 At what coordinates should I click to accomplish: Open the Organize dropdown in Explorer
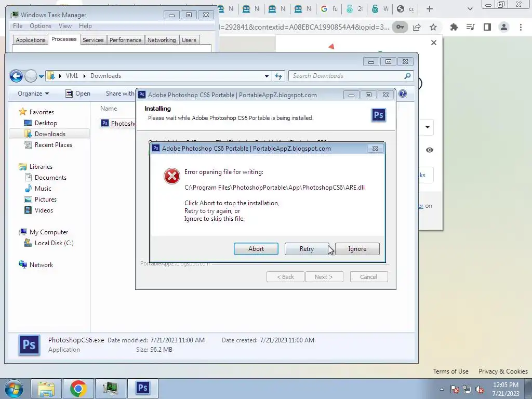point(33,94)
